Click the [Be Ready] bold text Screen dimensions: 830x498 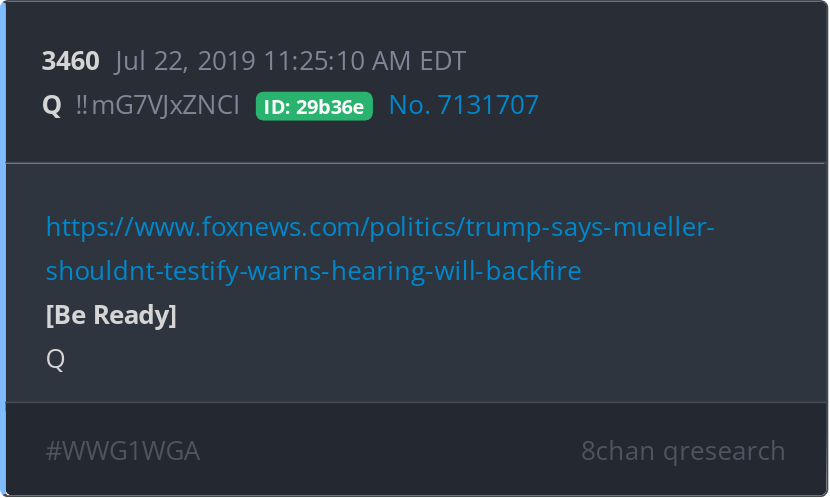[x=111, y=315]
